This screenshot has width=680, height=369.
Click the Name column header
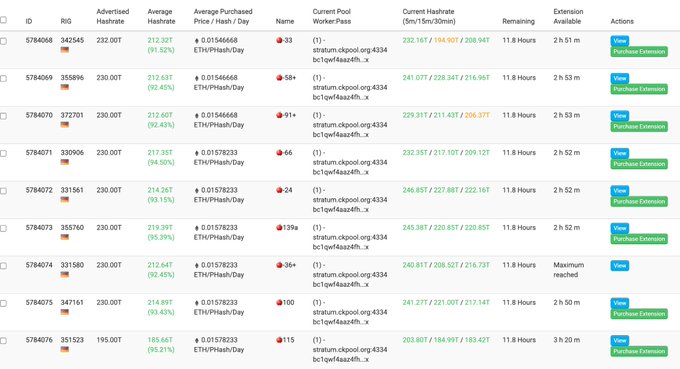pyautogui.click(x=285, y=21)
